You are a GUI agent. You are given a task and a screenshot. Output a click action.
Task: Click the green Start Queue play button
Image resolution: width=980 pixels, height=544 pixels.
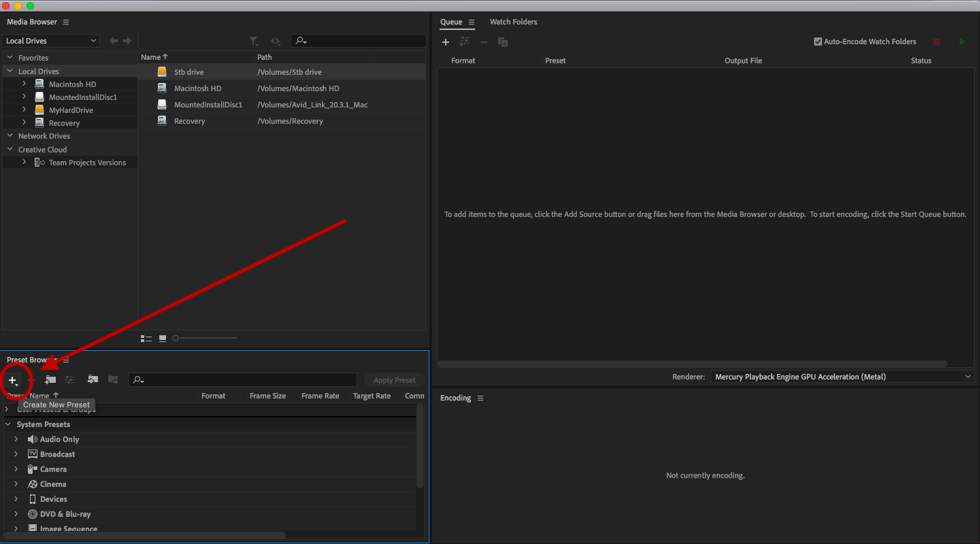click(962, 41)
